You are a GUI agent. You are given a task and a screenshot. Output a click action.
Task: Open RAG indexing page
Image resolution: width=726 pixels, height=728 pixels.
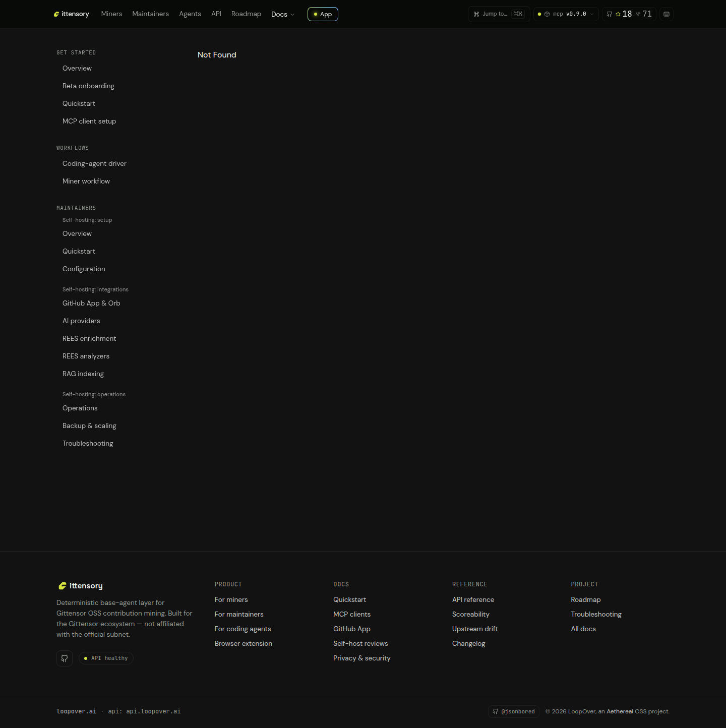pyautogui.click(x=83, y=374)
